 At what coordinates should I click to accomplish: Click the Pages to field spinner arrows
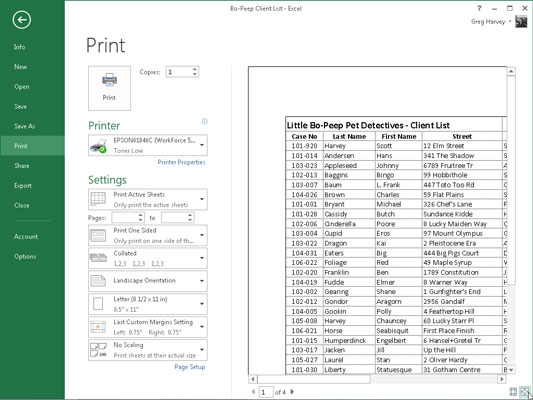(190, 218)
